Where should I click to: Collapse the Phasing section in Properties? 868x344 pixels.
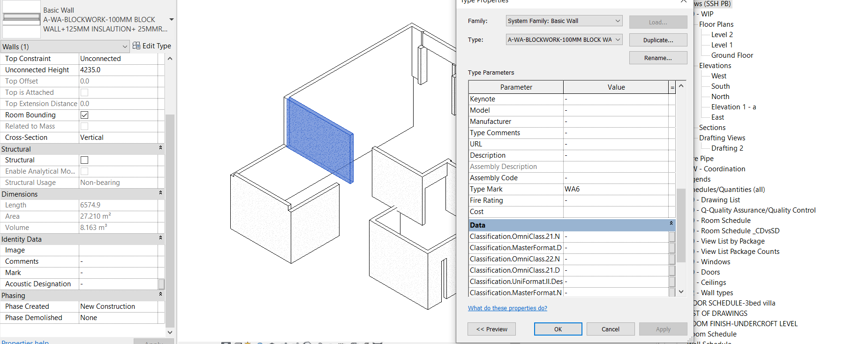160,294
